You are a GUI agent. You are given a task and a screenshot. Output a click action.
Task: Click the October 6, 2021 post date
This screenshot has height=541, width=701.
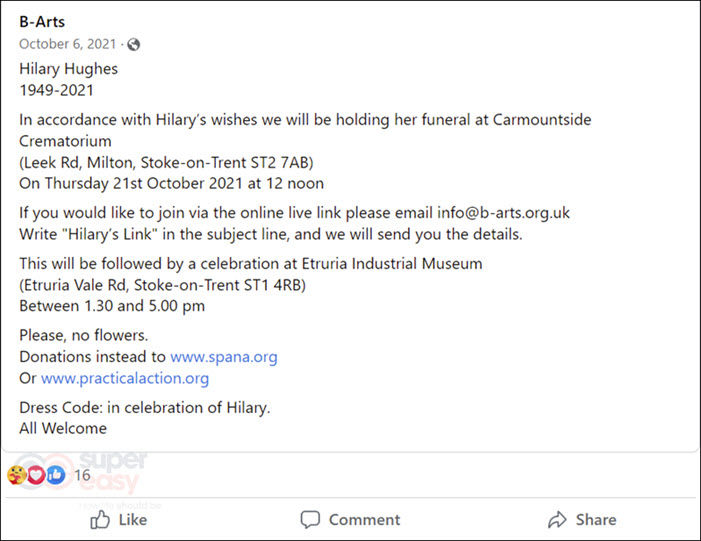click(68, 44)
